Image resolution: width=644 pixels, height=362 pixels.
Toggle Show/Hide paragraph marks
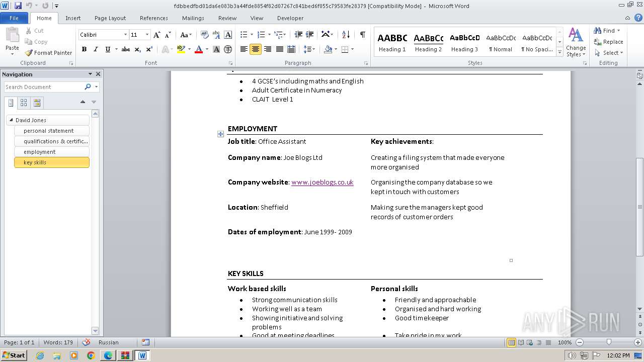(362, 34)
